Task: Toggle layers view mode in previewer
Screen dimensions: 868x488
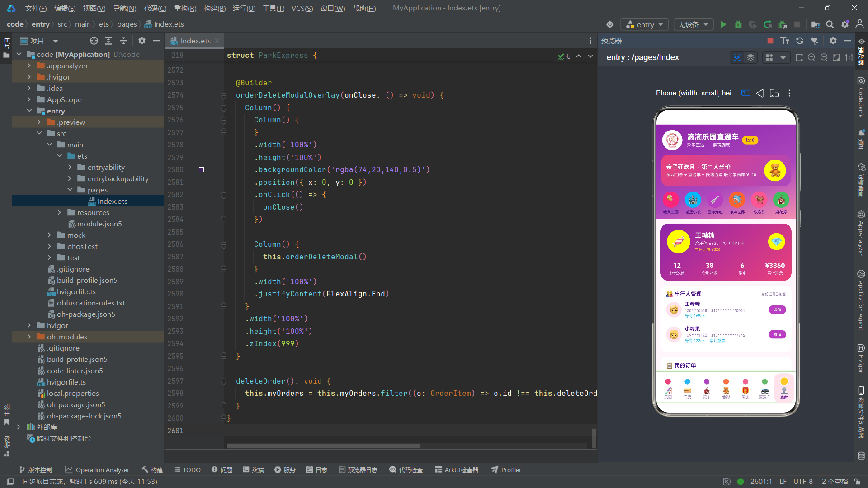Action: point(750,57)
